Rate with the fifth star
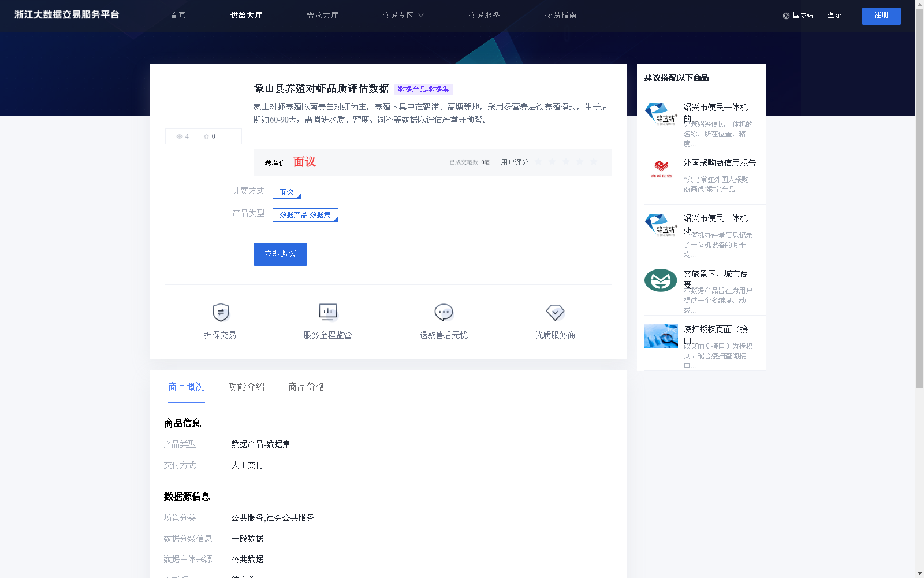Image resolution: width=924 pixels, height=578 pixels. tap(594, 162)
